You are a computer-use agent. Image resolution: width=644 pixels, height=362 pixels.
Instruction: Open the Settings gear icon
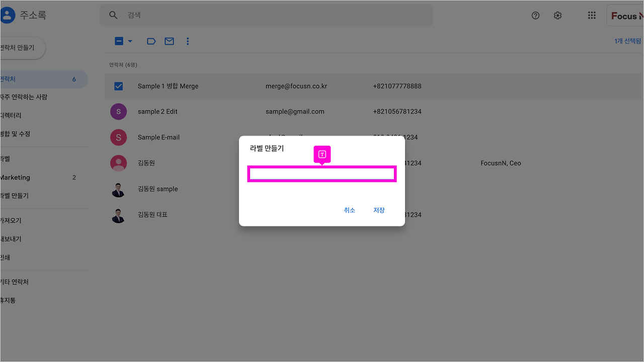(x=557, y=15)
